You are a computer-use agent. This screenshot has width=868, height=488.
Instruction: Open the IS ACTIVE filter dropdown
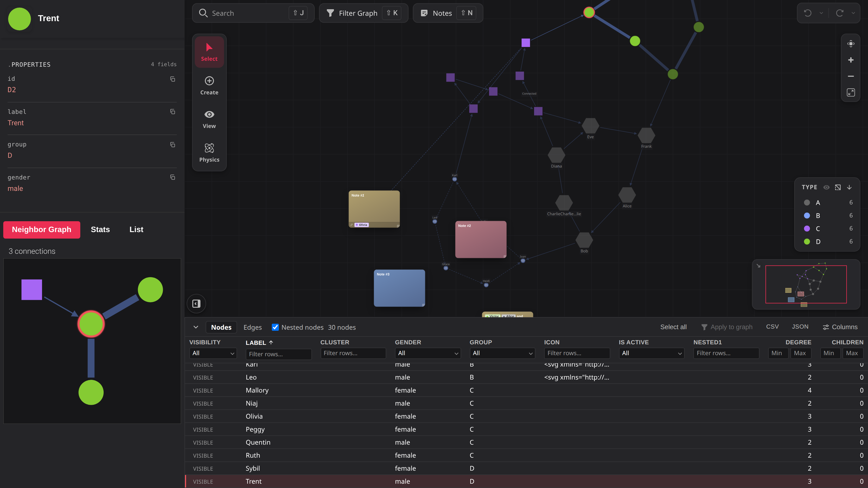point(651,353)
